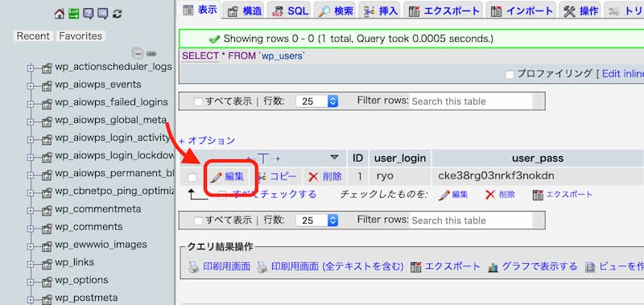The width and height of the screenshot is (644, 305).
Task: Expand the wp_cbnetpo_ping_optimizer tree node
Action: tap(31, 192)
